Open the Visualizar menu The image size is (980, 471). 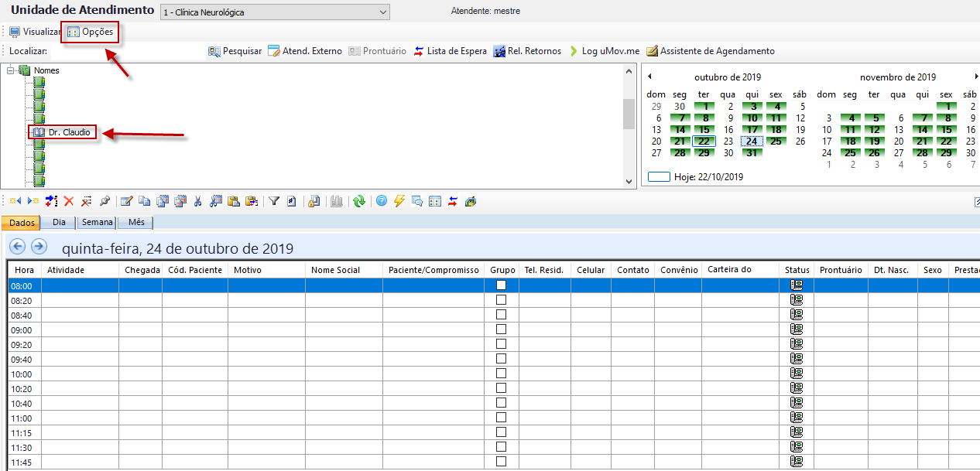point(34,32)
